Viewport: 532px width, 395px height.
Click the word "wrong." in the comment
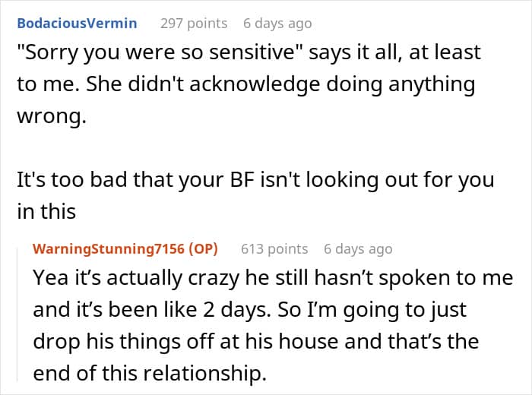tap(52, 116)
